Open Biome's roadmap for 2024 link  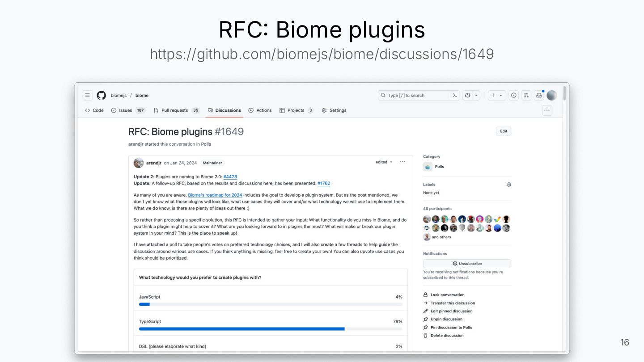(215, 195)
